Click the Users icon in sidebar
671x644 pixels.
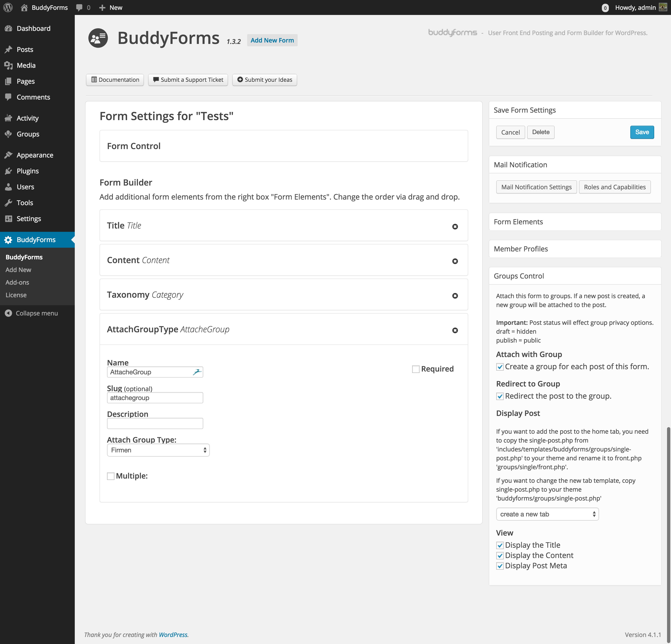[9, 187]
